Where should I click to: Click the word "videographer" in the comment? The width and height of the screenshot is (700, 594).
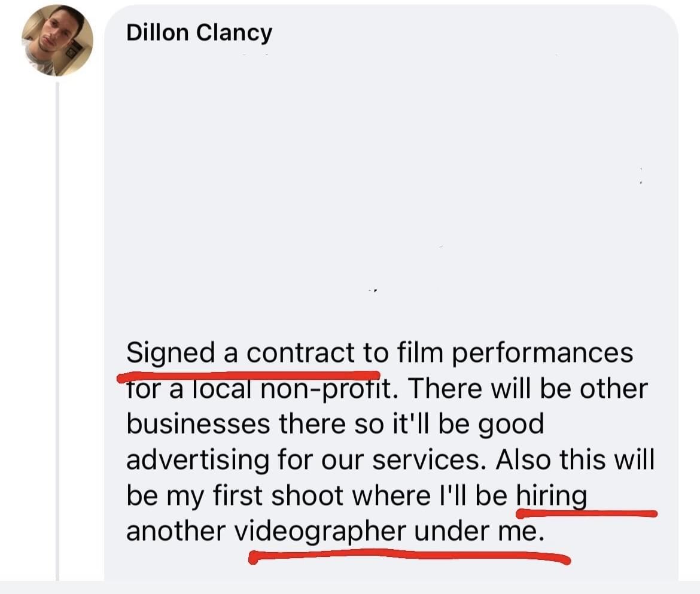point(321,532)
